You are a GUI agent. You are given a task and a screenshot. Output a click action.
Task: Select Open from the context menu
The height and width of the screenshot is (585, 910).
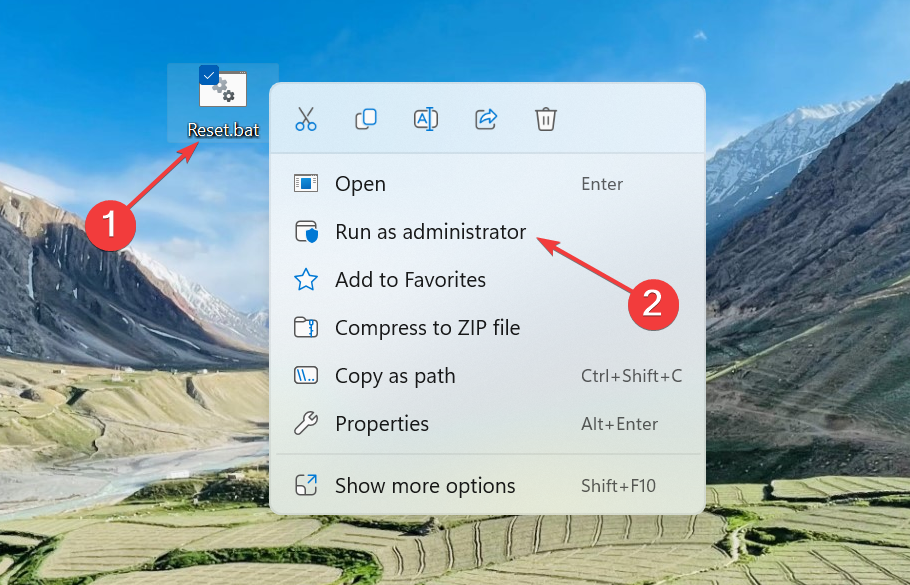click(x=488, y=184)
